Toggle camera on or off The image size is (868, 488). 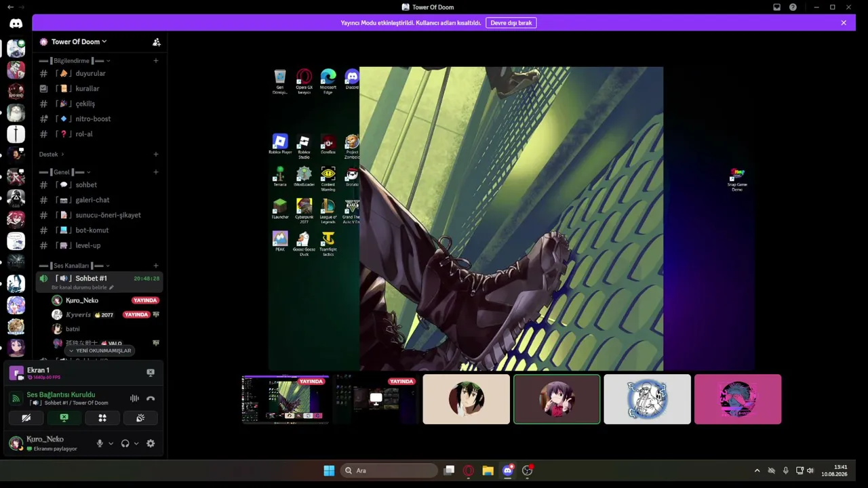click(26, 418)
